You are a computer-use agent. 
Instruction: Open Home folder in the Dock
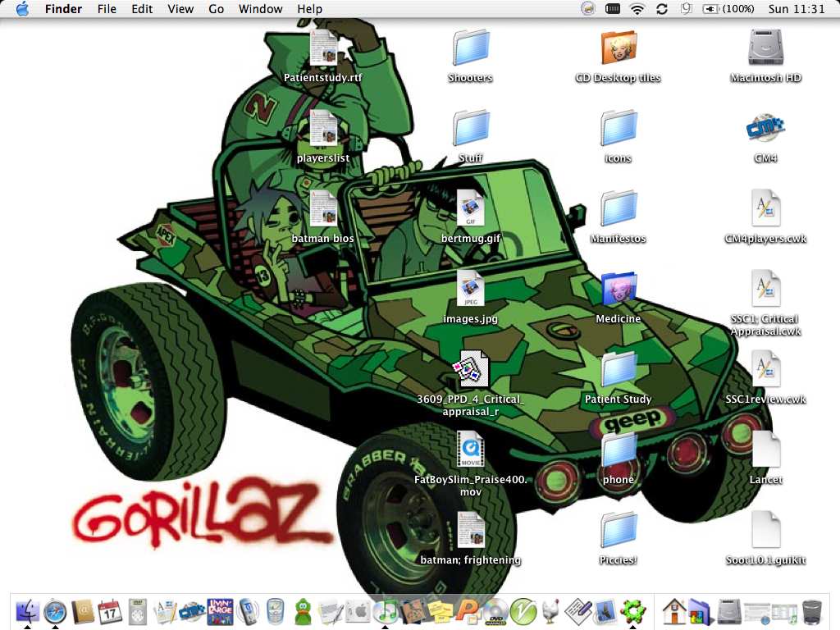pyautogui.click(x=674, y=611)
